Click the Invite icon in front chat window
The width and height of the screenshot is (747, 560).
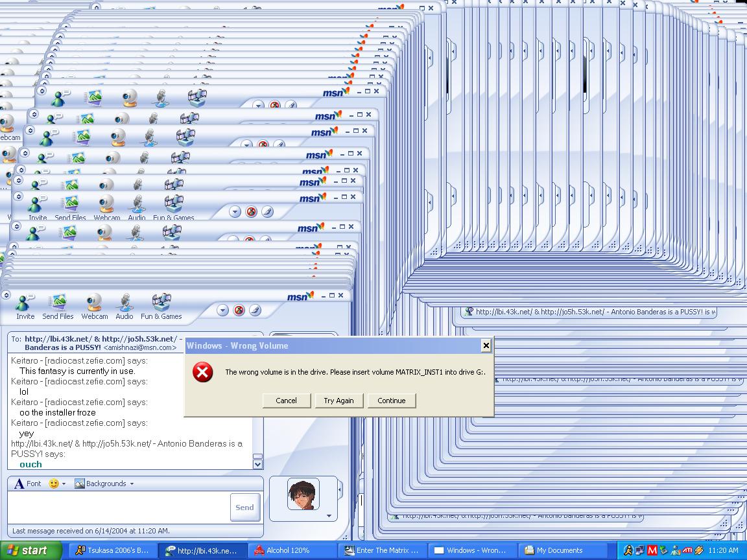tap(25, 306)
